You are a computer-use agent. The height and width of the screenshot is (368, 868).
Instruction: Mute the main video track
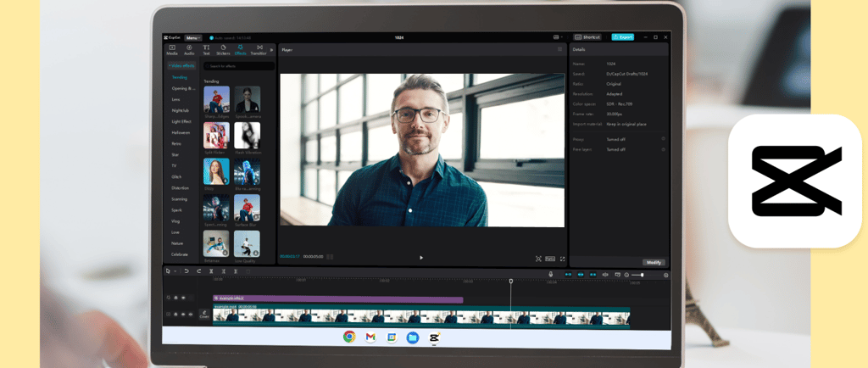[191, 315]
